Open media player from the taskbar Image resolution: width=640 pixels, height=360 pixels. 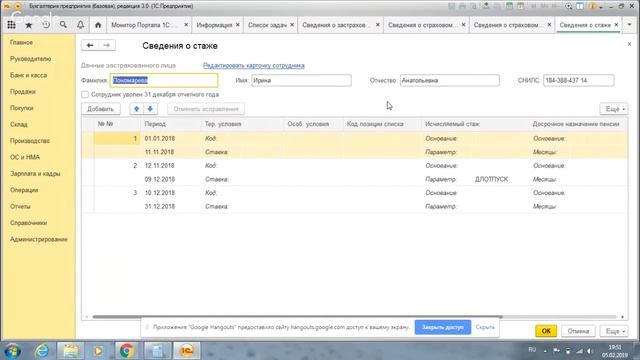click(98, 351)
